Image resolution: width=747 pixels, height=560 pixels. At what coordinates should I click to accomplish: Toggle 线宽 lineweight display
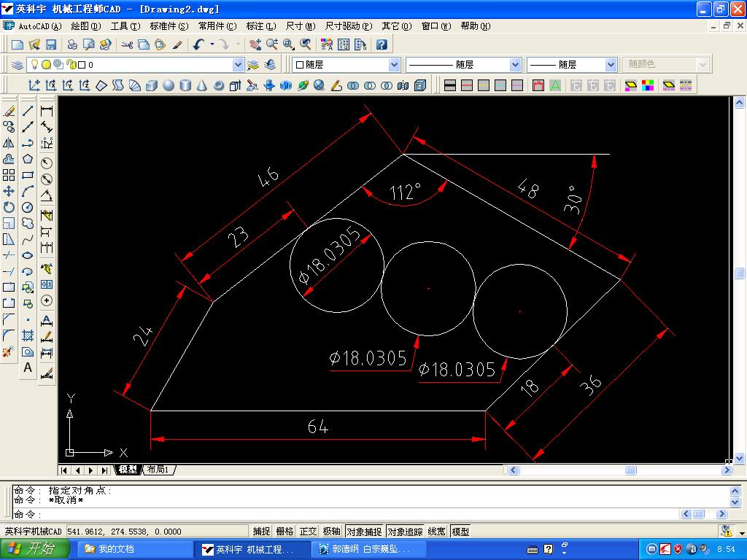click(437, 532)
